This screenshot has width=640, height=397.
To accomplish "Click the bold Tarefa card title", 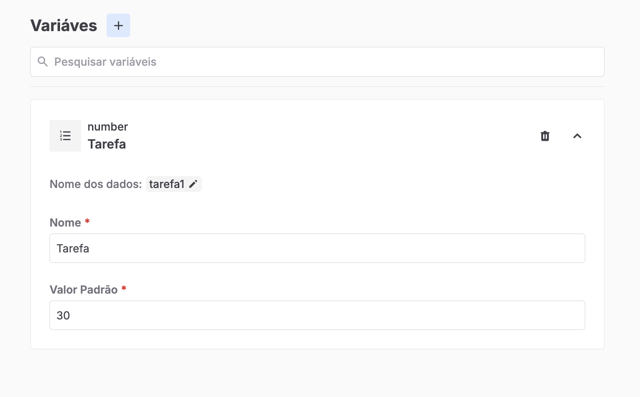I will pyautogui.click(x=107, y=144).
